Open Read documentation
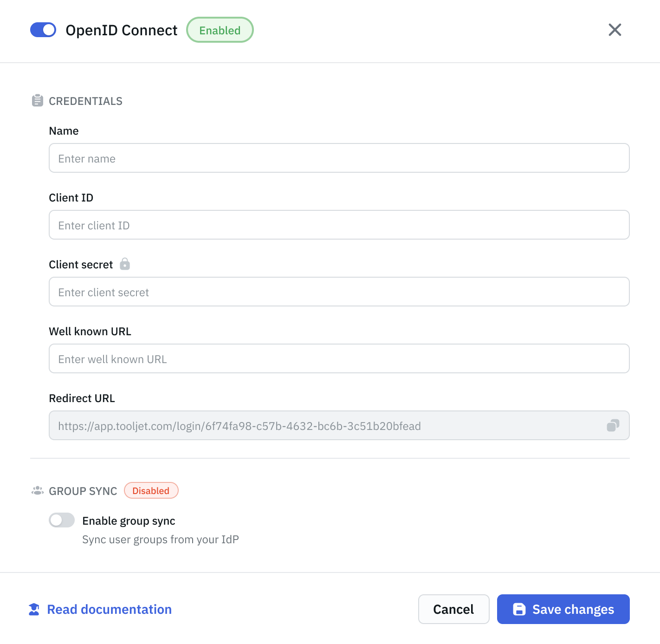Viewport: 660px width, 644px height. [x=109, y=609]
